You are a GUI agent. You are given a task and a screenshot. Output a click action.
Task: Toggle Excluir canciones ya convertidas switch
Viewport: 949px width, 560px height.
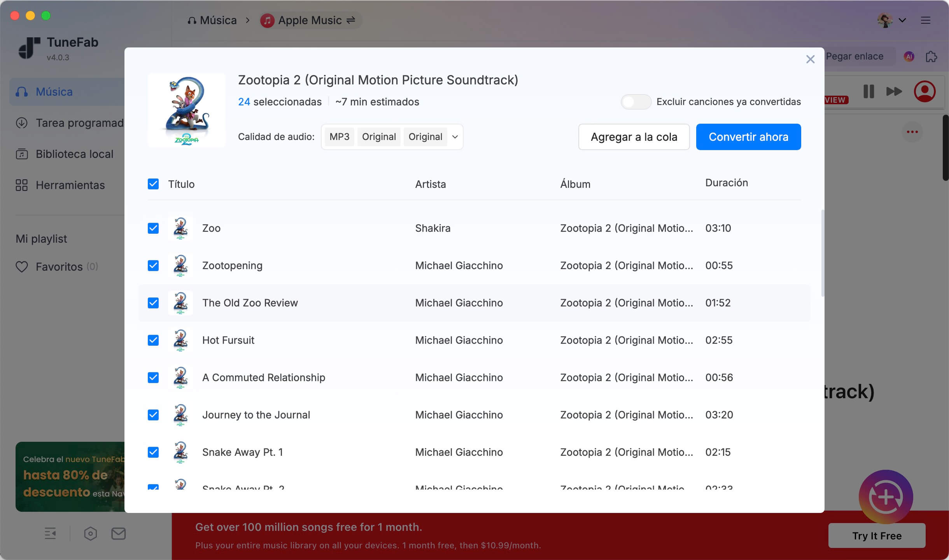click(636, 102)
